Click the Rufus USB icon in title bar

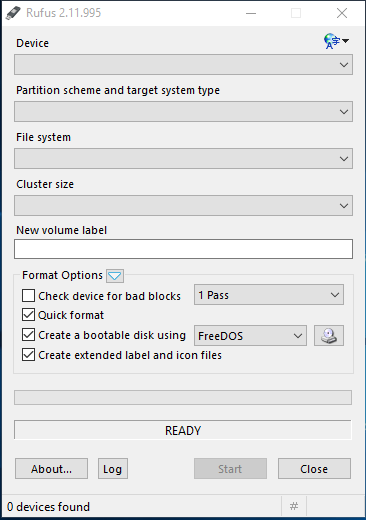coord(13,13)
